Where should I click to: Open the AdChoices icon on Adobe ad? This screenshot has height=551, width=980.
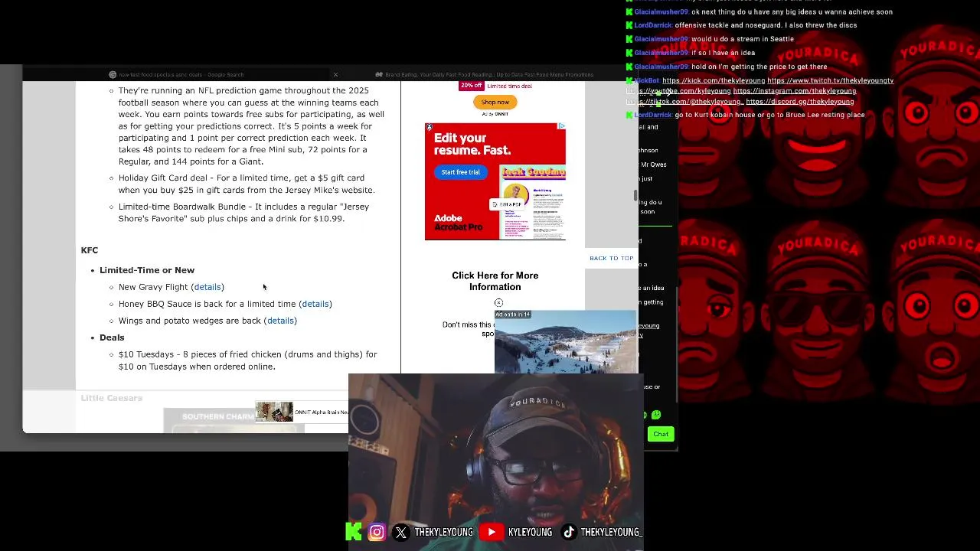pyautogui.click(x=561, y=126)
